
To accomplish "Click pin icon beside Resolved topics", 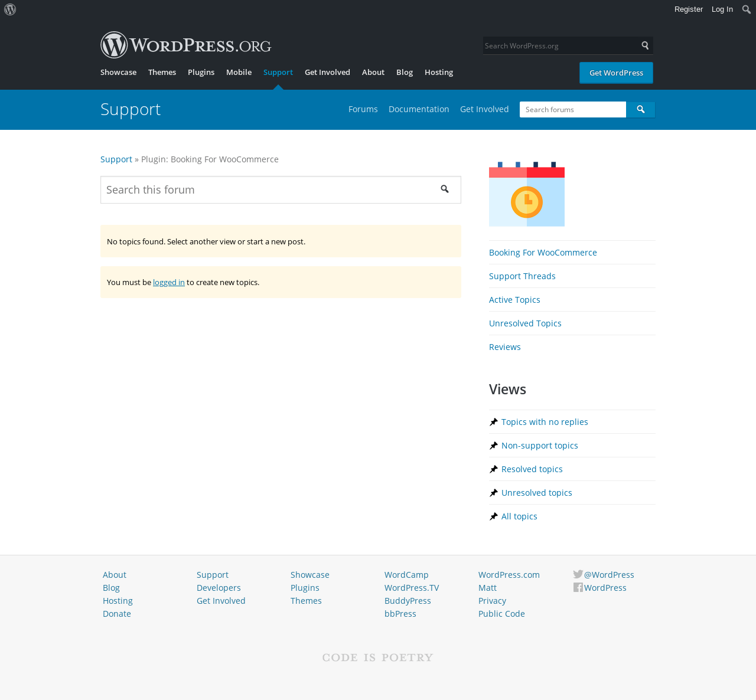I will coord(494,469).
